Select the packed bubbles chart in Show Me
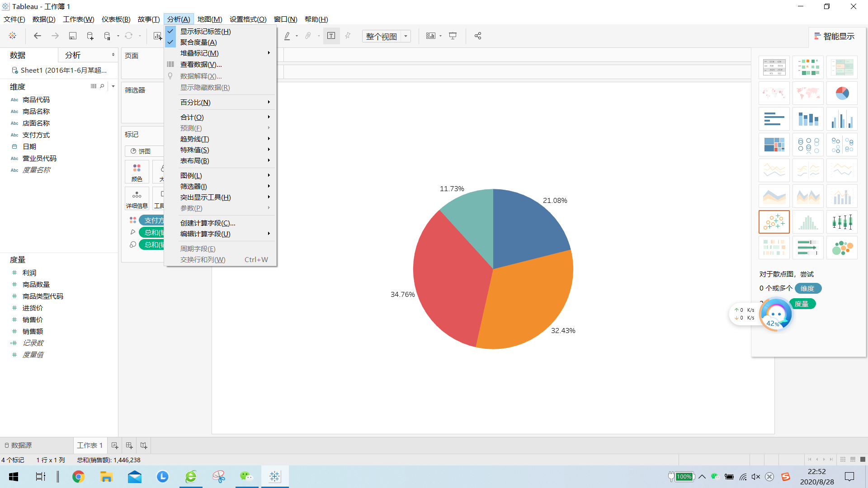This screenshot has width=868, height=488. [842, 248]
